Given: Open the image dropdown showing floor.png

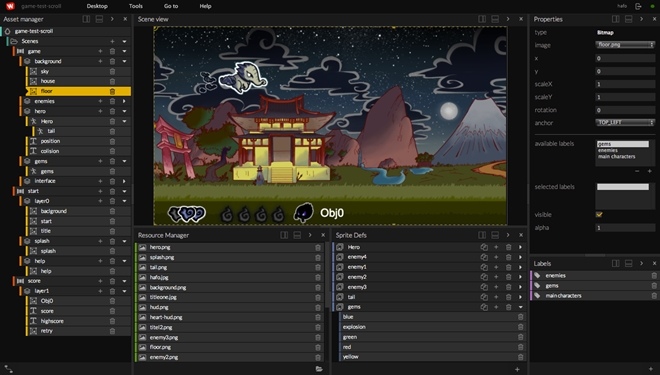Looking at the screenshot, I should pos(625,45).
